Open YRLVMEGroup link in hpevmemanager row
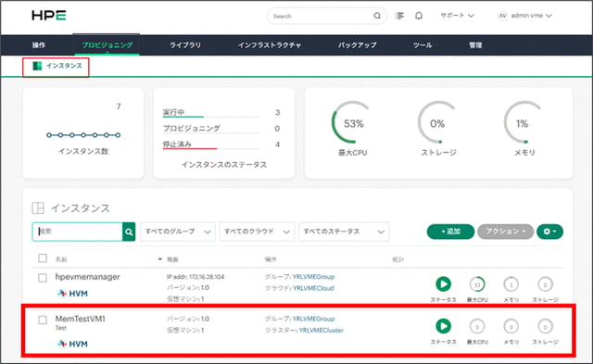 coord(313,277)
